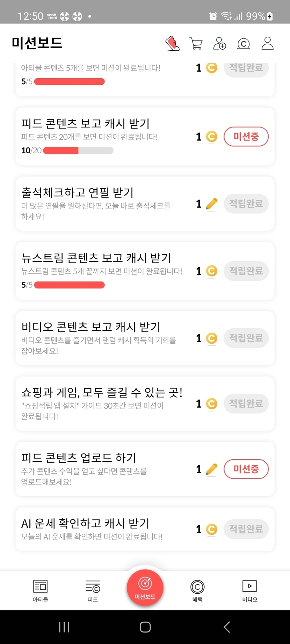This screenshot has width=290, height=644.
Task: Open the 쇼핑과 게임 mission card title
Action: [102, 393]
